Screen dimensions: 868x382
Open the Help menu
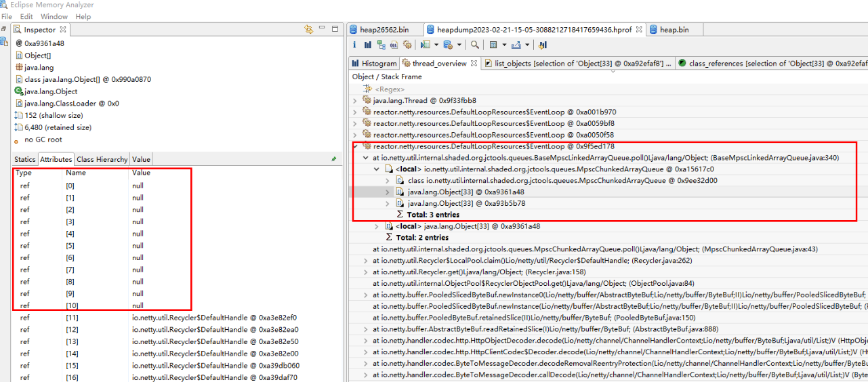(83, 16)
